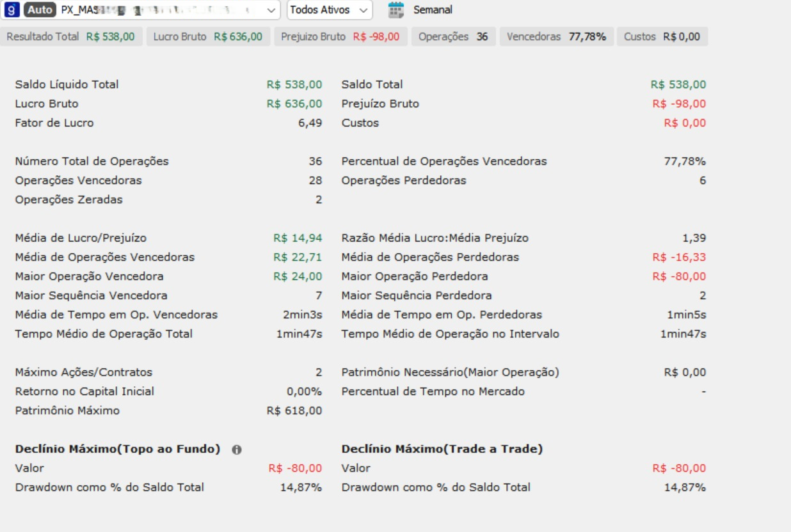Click the Tempo Médio de Operação Total label

pos(104,334)
